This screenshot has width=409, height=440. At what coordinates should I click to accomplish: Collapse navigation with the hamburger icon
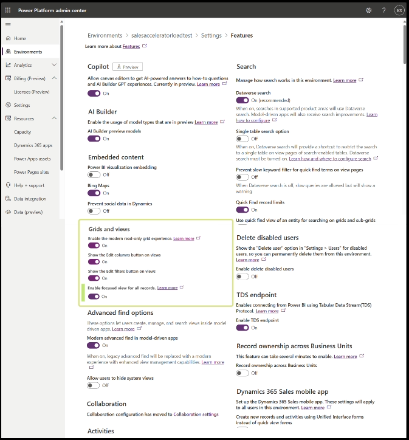point(8,24)
